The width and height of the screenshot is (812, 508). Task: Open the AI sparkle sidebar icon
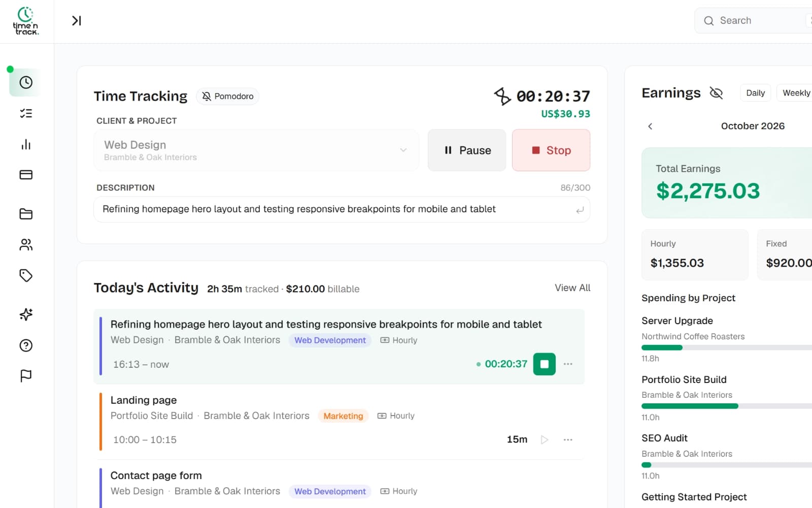(26, 314)
